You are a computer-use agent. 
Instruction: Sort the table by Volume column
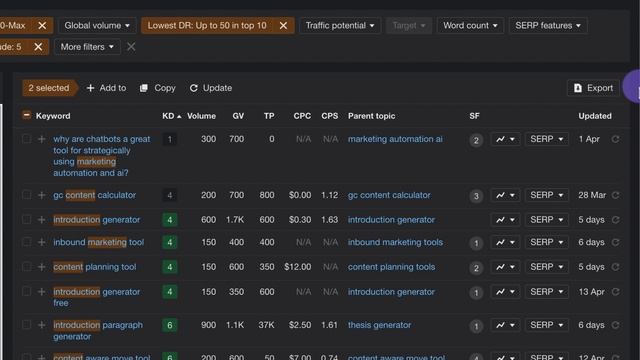[201, 116]
